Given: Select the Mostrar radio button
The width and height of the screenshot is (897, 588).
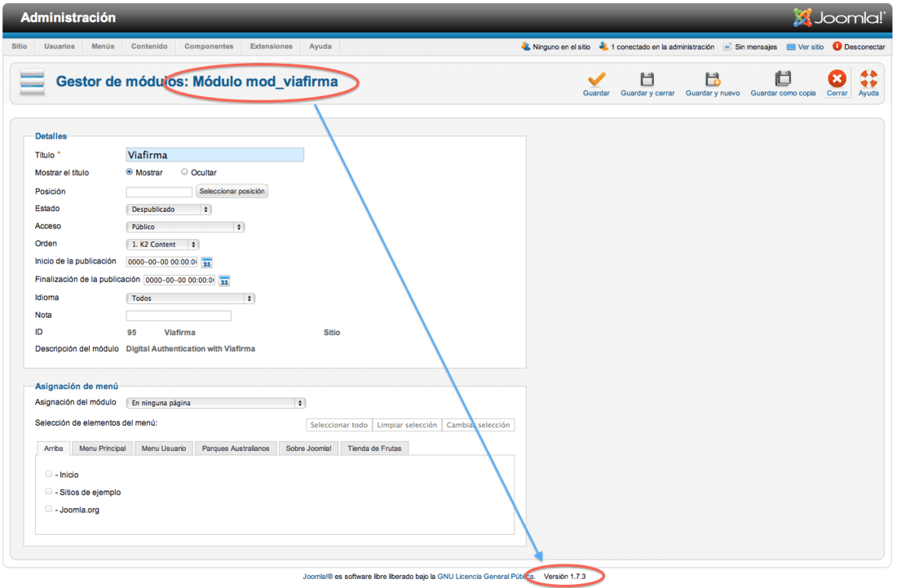Looking at the screenshot, I should click(130, 171).
